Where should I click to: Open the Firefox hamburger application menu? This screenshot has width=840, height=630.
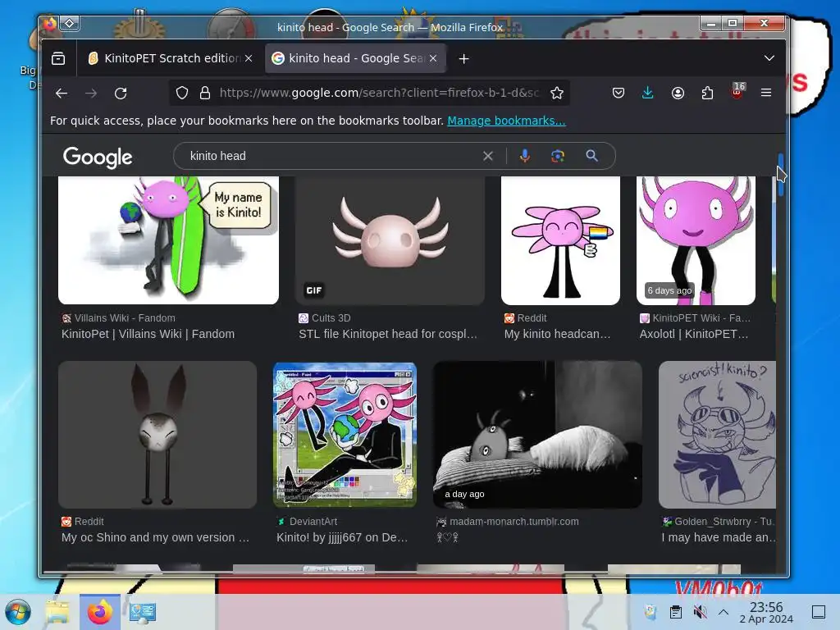766,94
